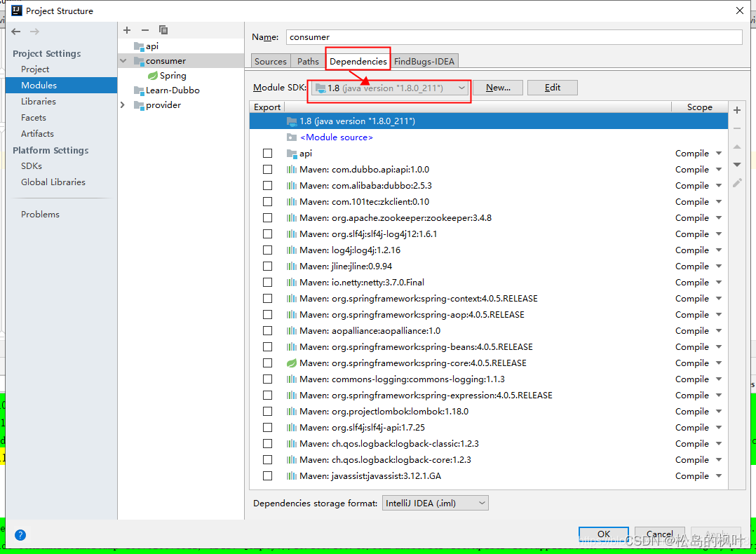The width and height of the screenshot is (756, 554).
Task: Click the New... button next to Module SDK
Action: tap(497, 87)
